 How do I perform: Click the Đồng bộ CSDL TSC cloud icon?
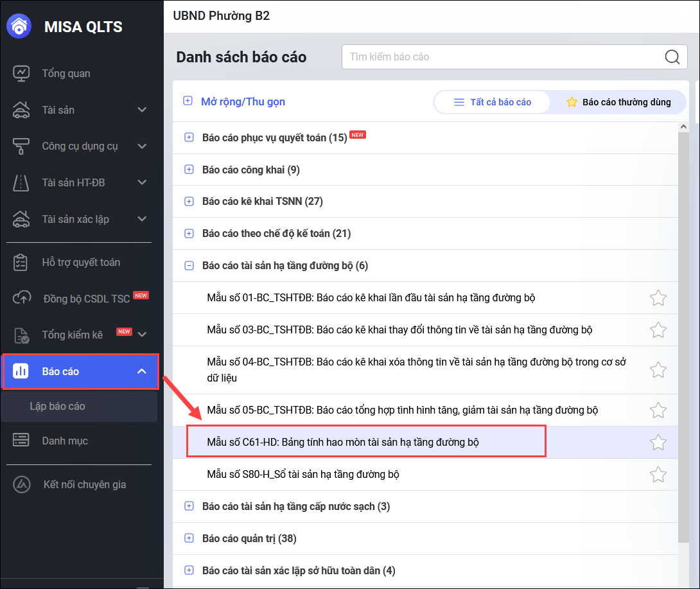21,298
